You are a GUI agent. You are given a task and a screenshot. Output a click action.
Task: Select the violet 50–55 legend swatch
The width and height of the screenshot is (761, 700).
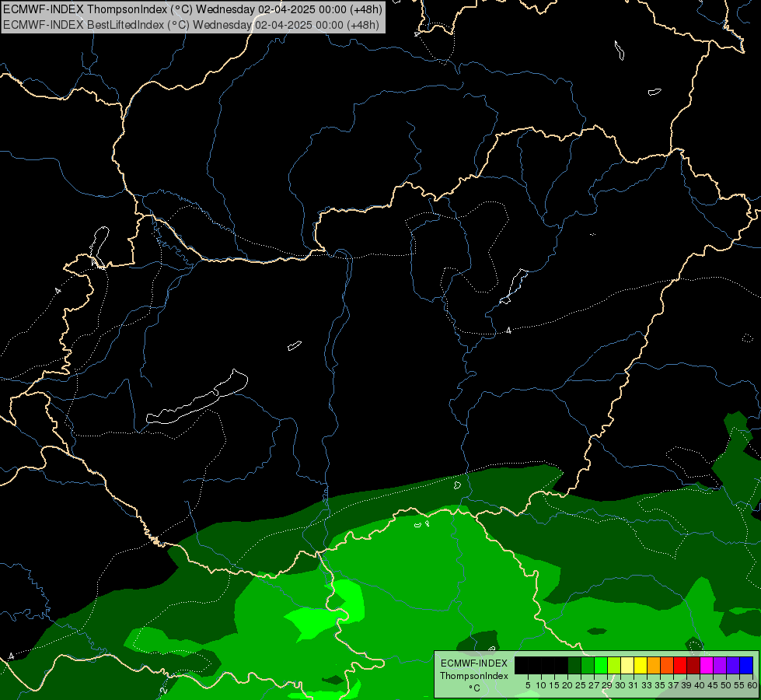pyautogui.click(x=733, y=665)
